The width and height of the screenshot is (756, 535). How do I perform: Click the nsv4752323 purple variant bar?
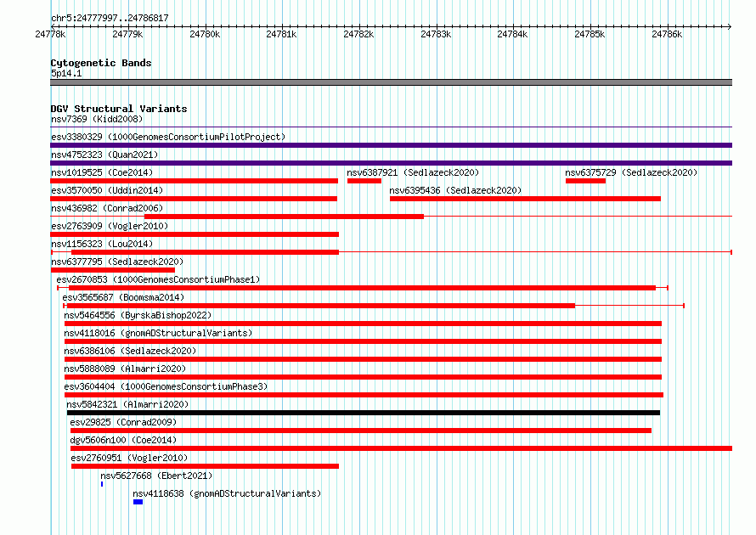click(x=391, y=163)
